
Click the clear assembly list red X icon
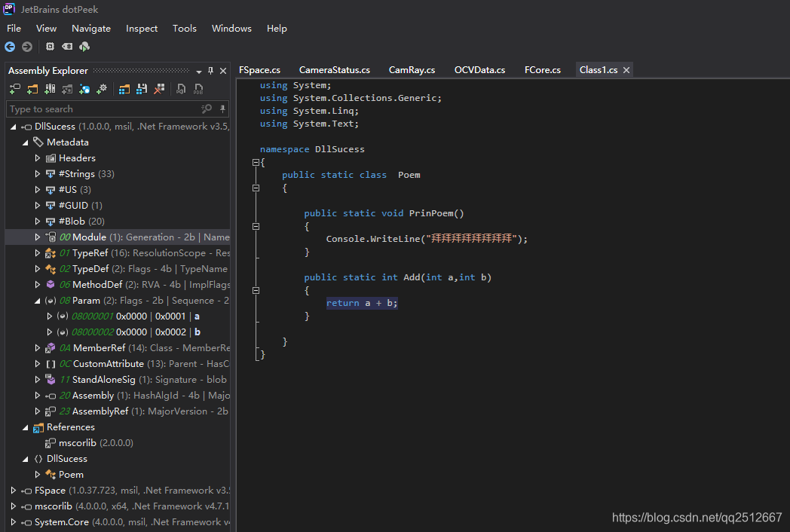coord(159,89)
